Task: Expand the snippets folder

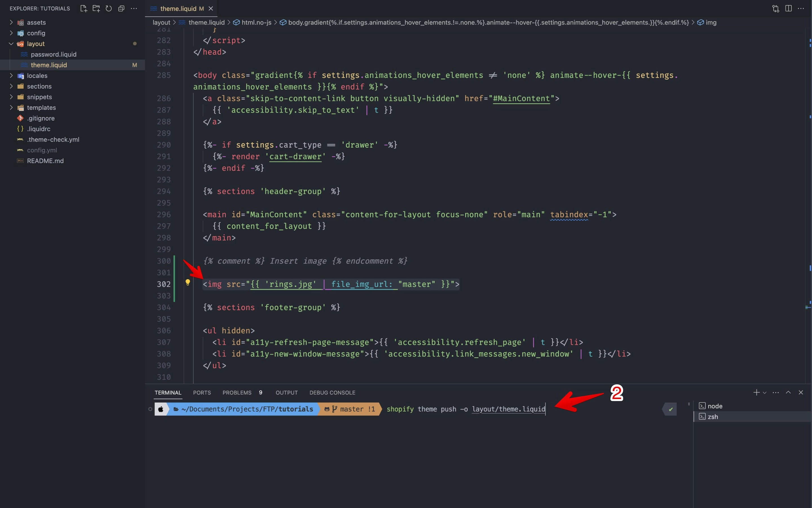Action: point(72,97)
